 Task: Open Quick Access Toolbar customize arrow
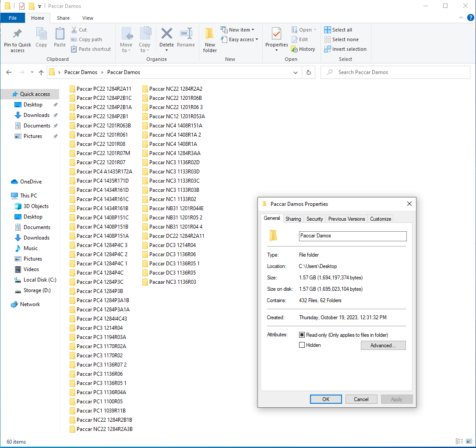click(39, 6)
